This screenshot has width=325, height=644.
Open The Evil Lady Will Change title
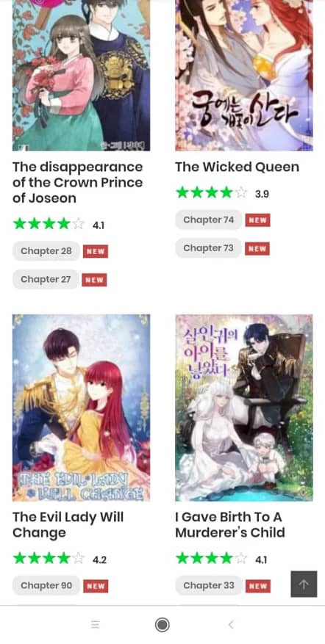68,525
